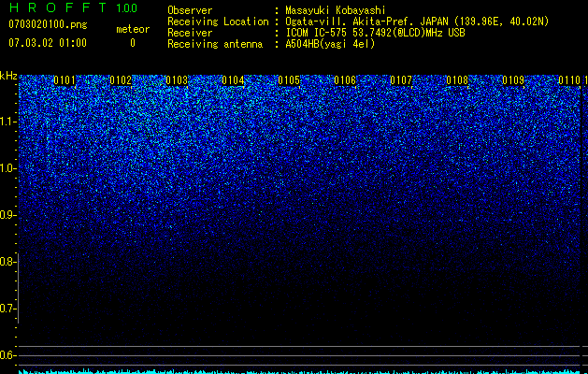Click the 0.9 frequency axis label
The image size is (588, 374).
7,215
